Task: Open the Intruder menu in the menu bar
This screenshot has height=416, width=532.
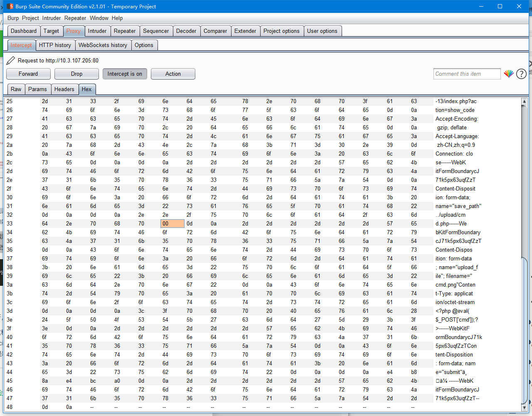Action: coord(52,18)
